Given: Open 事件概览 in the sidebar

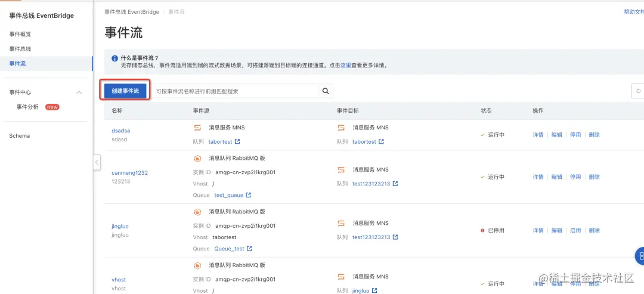Looking at the screenshot, I should [x=20, y=34].
